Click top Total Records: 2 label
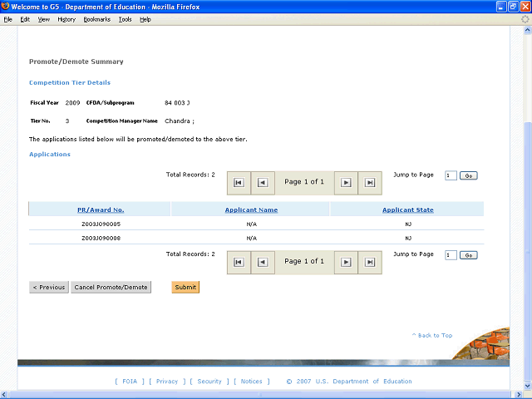The height and width of the screenshot is (399, 532). point(190,175)
